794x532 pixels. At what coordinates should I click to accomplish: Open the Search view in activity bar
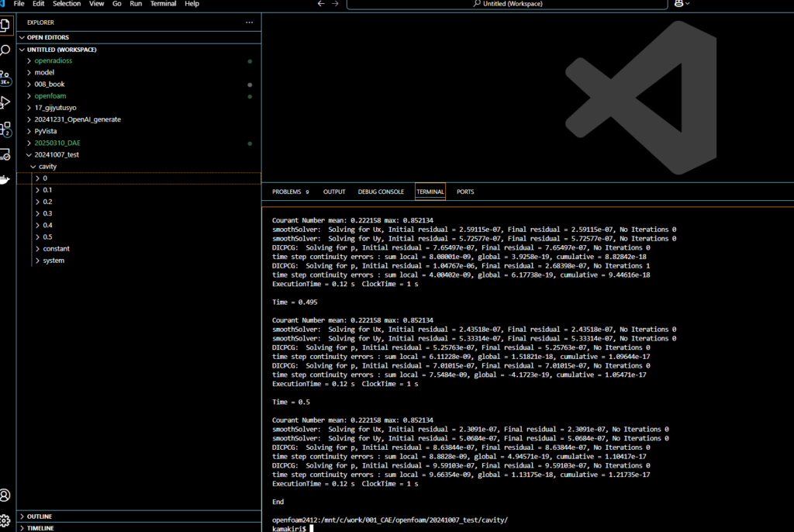coord(6,50)
